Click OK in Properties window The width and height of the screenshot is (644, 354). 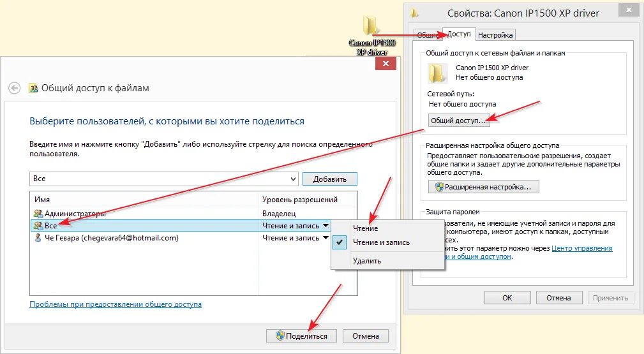coord(507,298)
